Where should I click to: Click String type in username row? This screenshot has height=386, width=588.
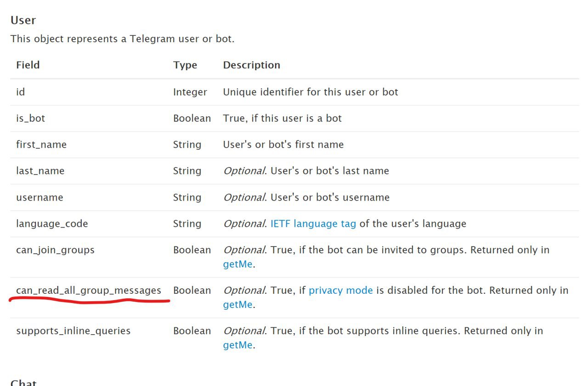click(x=187, y=197)
